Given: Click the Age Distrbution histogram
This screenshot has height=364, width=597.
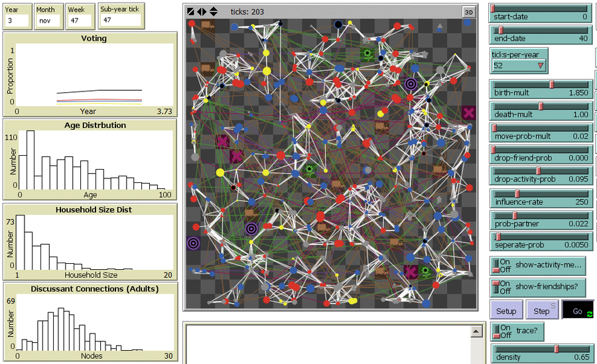Looking at the screenshot, I should point(90,160).
